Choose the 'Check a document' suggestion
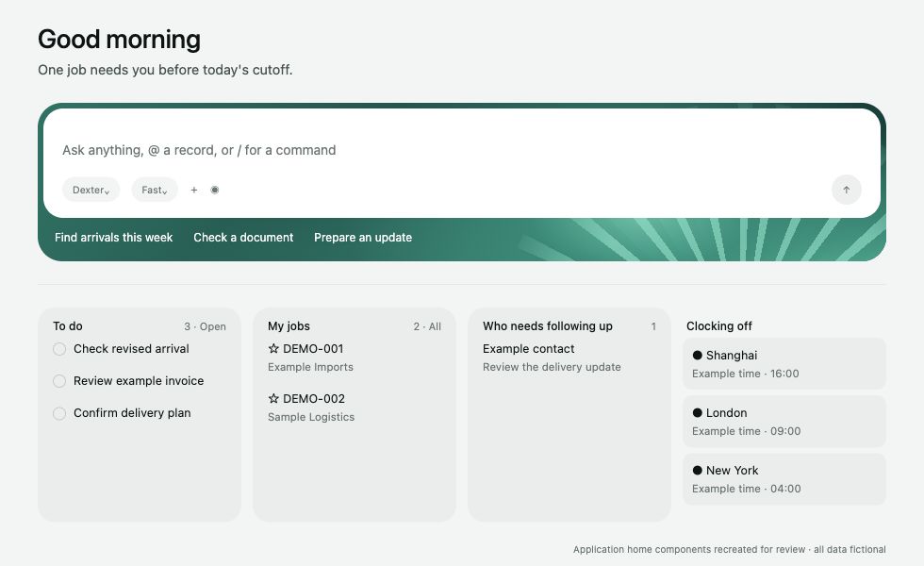This screenshot has height=566, width=924. 243,238
